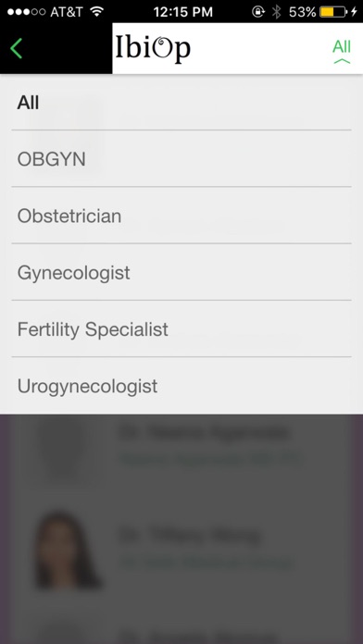Tap the 12:15 PM clock
Image resolution: width=363 pixels, height=644 pixels.
tap(183, 11)
